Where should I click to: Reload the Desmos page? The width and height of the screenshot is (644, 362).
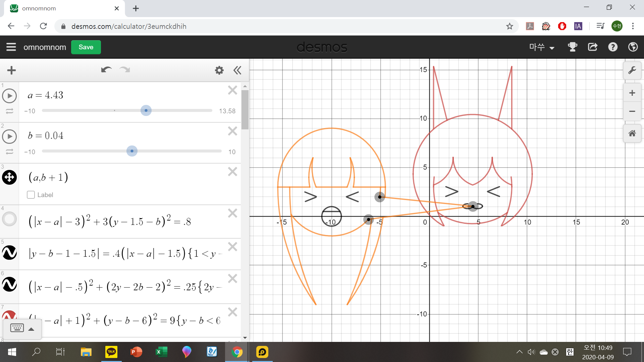click(43, 26)
